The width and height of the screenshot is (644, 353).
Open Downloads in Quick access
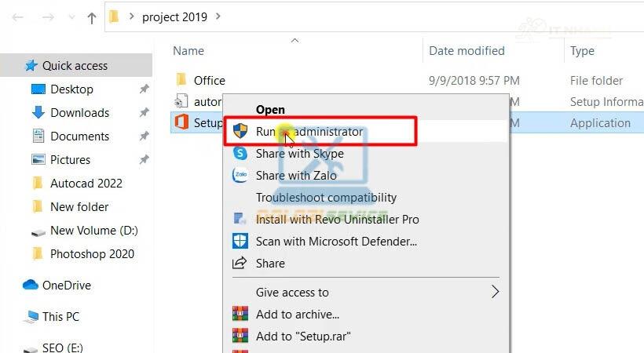point(79,113)
